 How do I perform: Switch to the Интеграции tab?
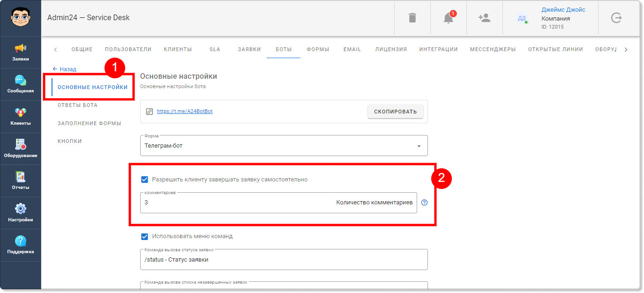click(x=438, y=49)
